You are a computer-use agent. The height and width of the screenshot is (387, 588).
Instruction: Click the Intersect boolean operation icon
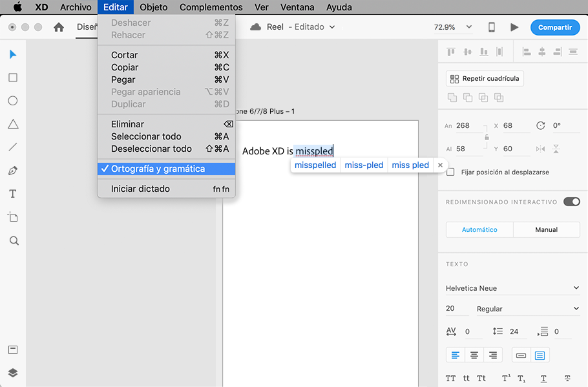coord(483,98)
